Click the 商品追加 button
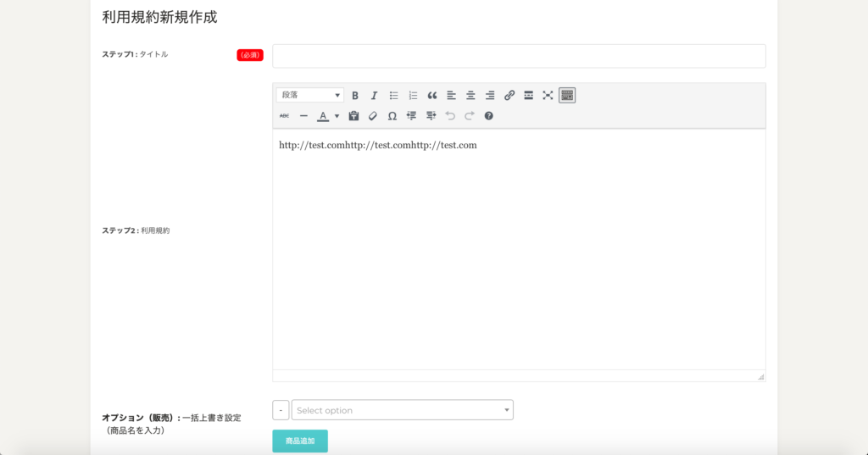The width and height of the screenshot is (868, 455). click(x=299, y=441)
